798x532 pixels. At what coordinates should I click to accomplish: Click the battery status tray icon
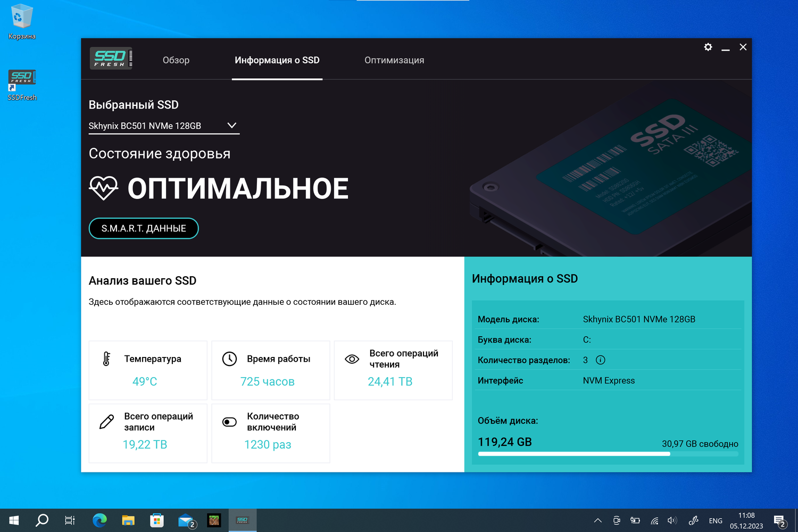coord(635,521)
